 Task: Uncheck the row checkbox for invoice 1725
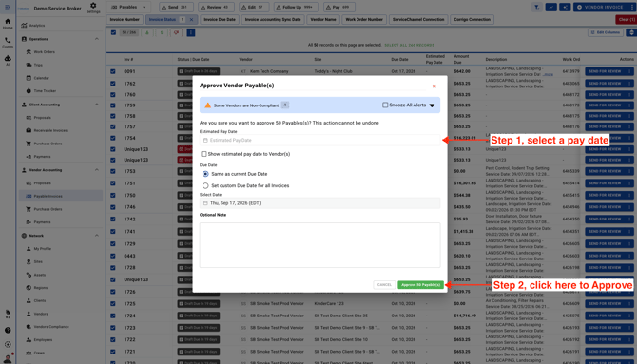point(113,303)
